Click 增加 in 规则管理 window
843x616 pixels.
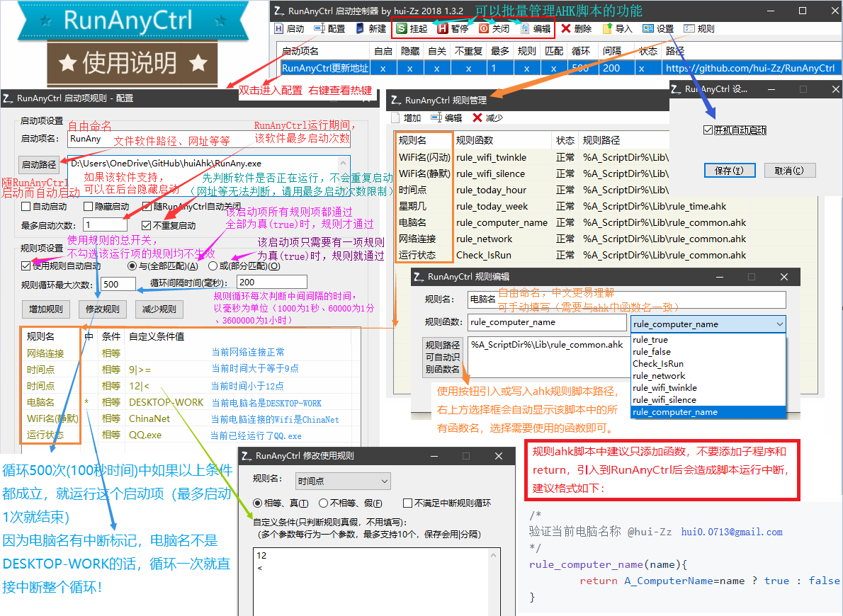pyautogui.click(x=407, y=118)
